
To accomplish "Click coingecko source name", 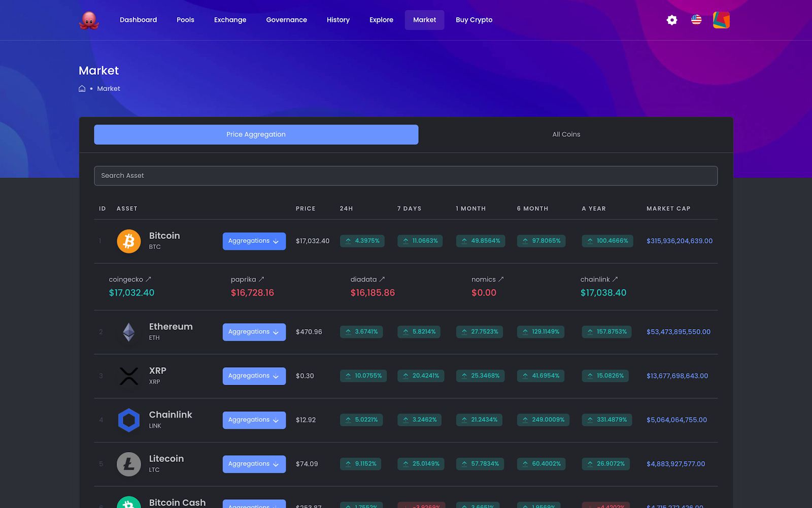I will pos(126,279).
